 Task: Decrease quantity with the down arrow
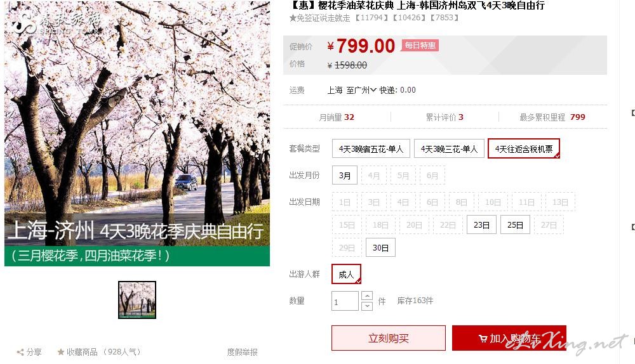367,306
